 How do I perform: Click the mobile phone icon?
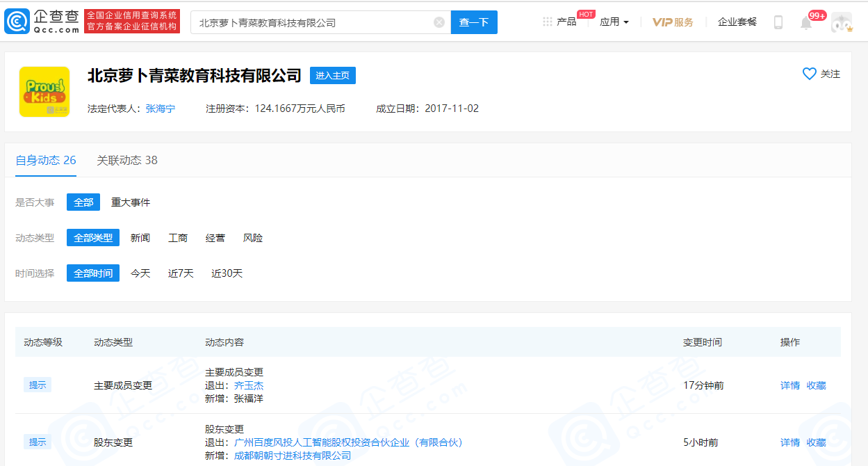point(778,22)
